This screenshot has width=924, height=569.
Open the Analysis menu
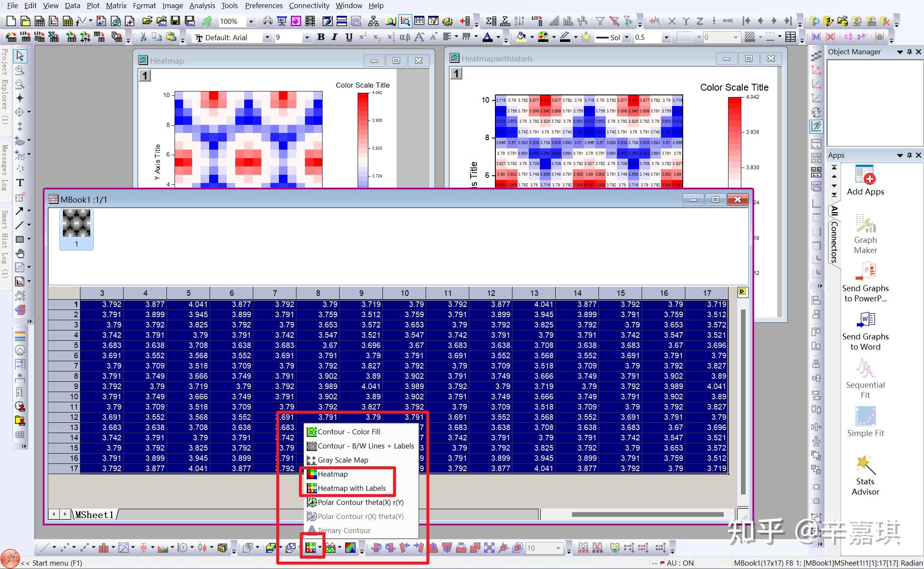click(x=202, y=6)
